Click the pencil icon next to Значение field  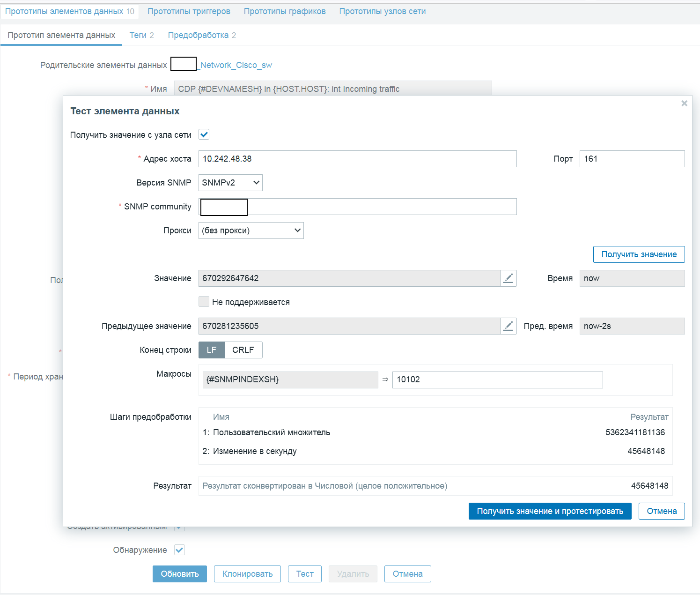tap(508, 278)
